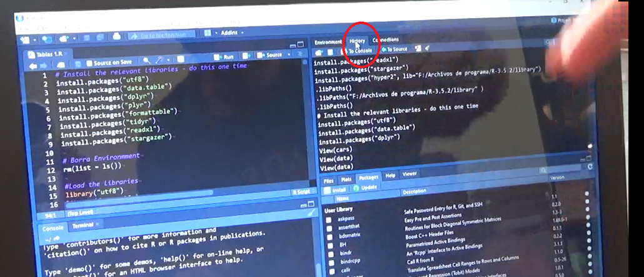The image size is (644, 277).
Task: Check the BH package checkbox
Action: 330,245
